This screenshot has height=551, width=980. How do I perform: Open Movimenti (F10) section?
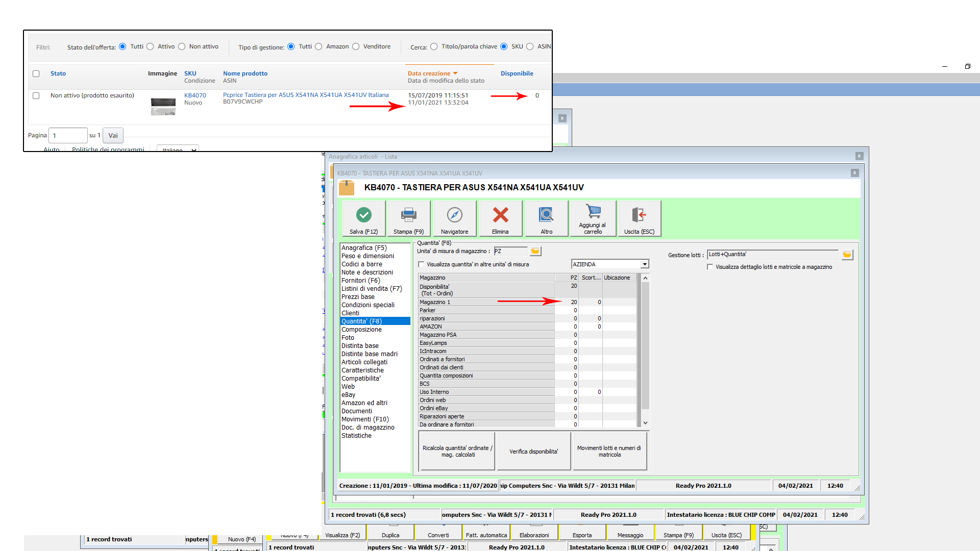tap(365, 419)
